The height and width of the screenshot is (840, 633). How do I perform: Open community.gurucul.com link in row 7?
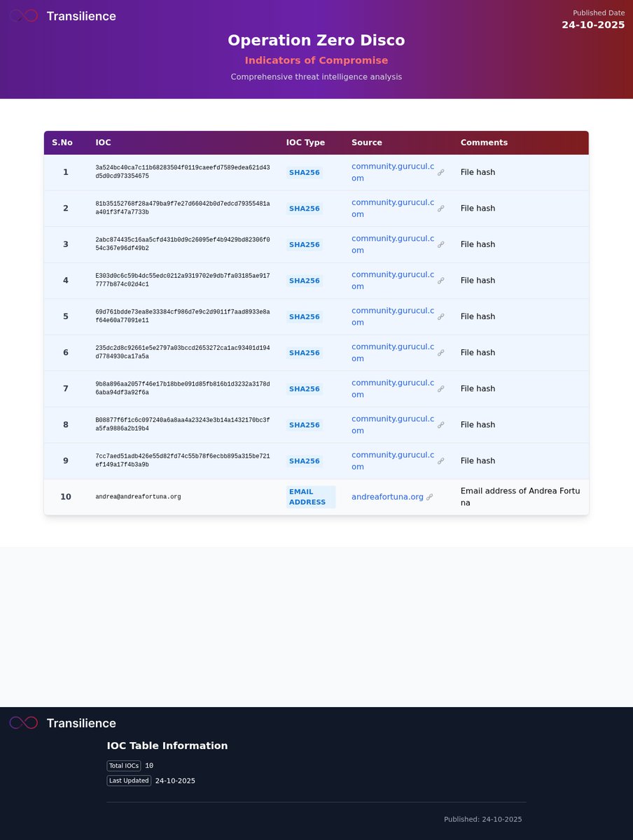click(x=393, y=388)
